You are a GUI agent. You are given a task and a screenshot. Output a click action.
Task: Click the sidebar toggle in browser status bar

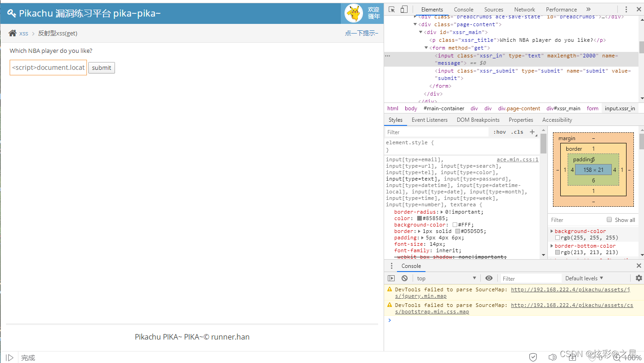coord(9,357)
